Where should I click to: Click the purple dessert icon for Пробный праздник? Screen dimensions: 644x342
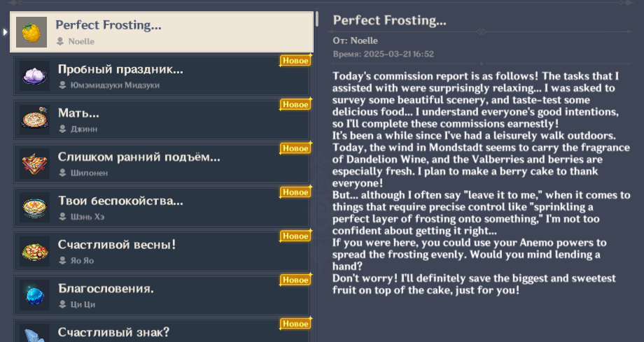[x=35, y=76]
